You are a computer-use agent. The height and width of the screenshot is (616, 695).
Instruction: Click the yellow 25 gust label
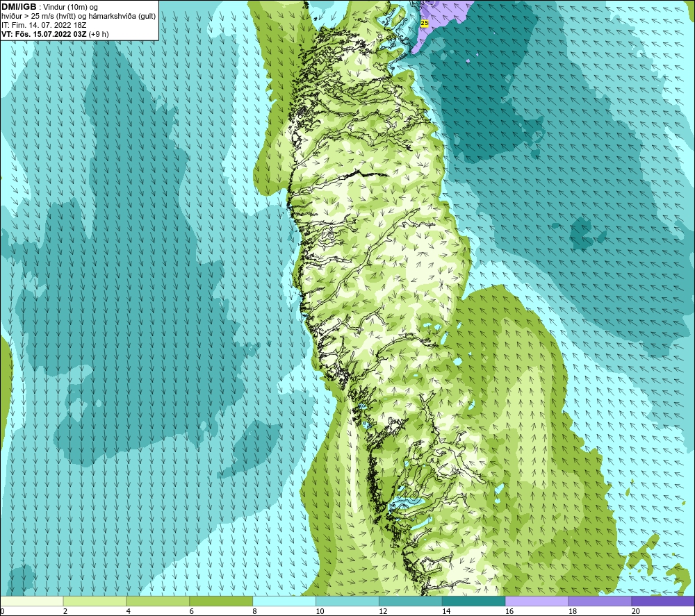[424, 23]
